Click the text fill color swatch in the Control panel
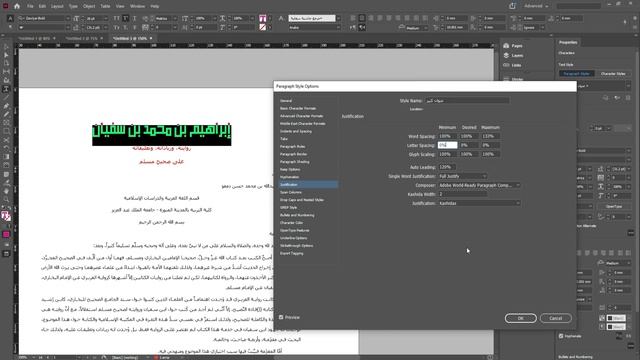This screenshot has height=360, width=640. pyautogui.click(x=262, y=18)
